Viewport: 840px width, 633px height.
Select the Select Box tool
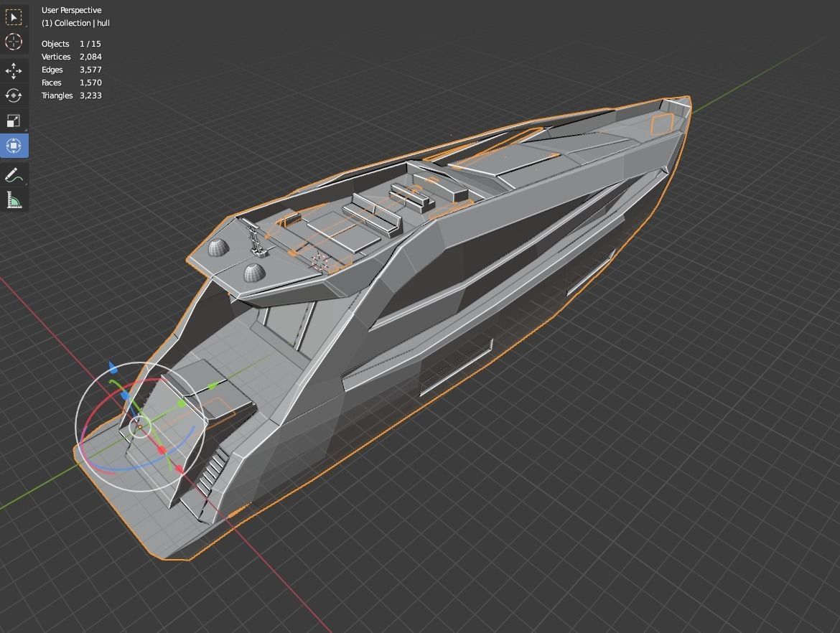[x=14, y=17]
